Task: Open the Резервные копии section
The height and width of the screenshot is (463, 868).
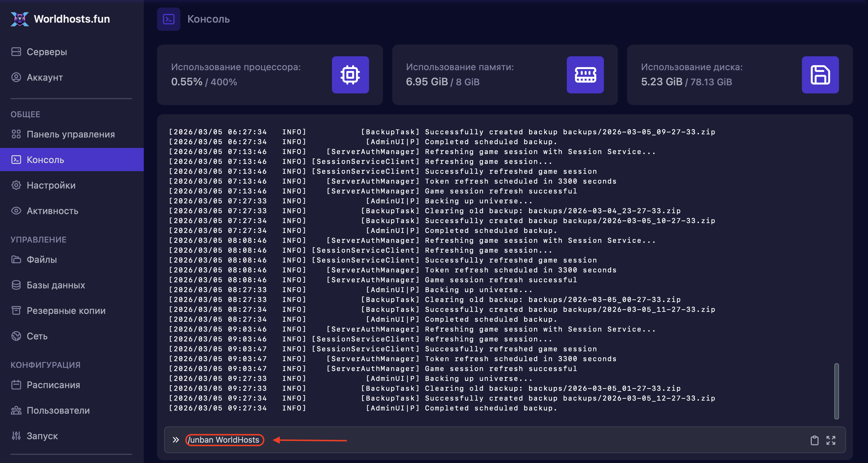Action: [66, 311]
